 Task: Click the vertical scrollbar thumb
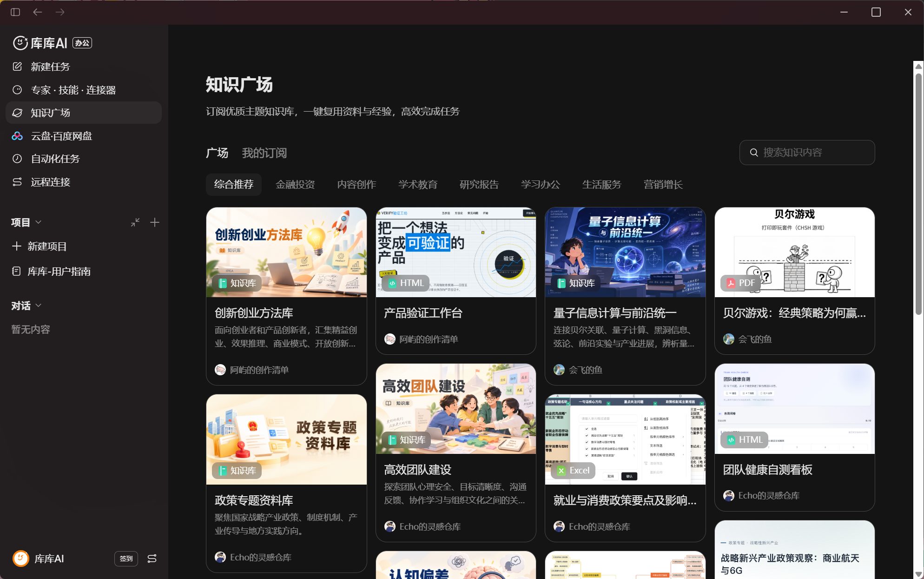918,194
